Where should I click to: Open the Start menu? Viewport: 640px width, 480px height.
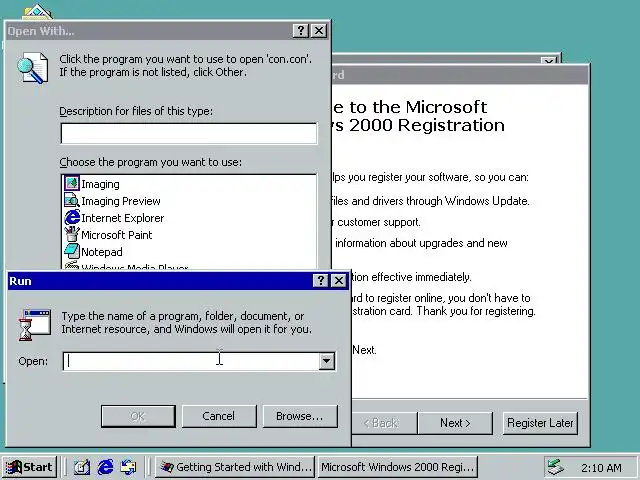tap(29, 467)
